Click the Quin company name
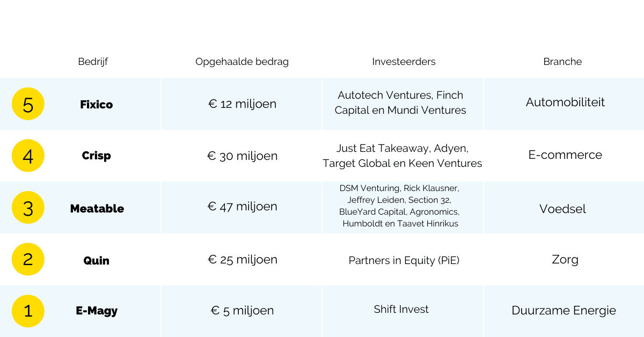The width and height of the screenshot is (644, 337). (97, 261)
